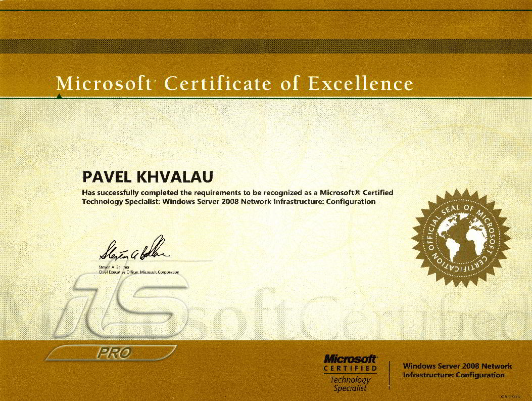Click the italic 'Technology Specialist' footer text
532x401 pixels.
350,384
